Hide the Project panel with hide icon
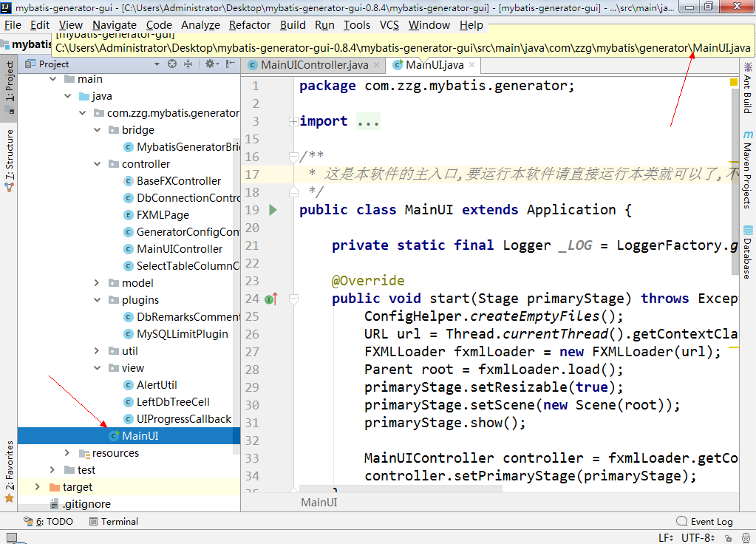 [231, 64]
